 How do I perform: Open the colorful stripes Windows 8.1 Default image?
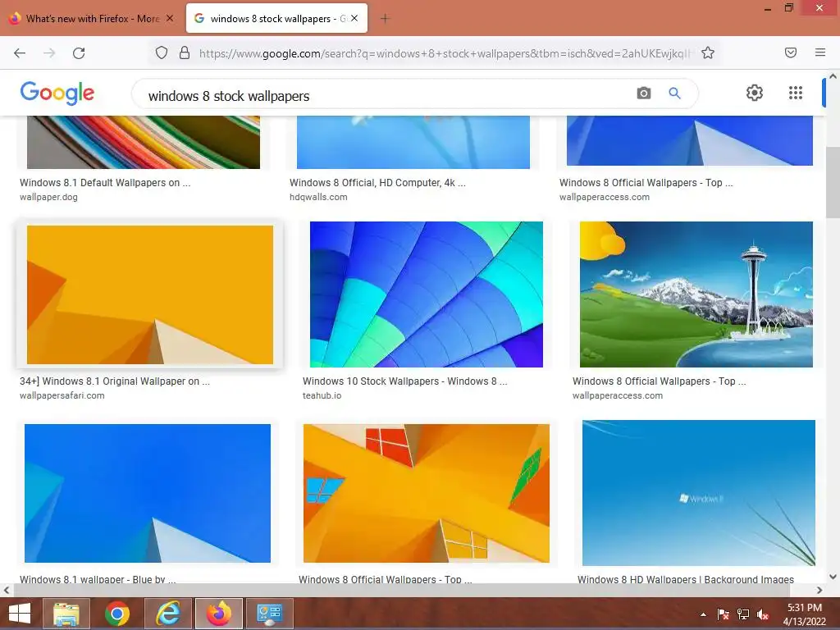pos(144,142)
